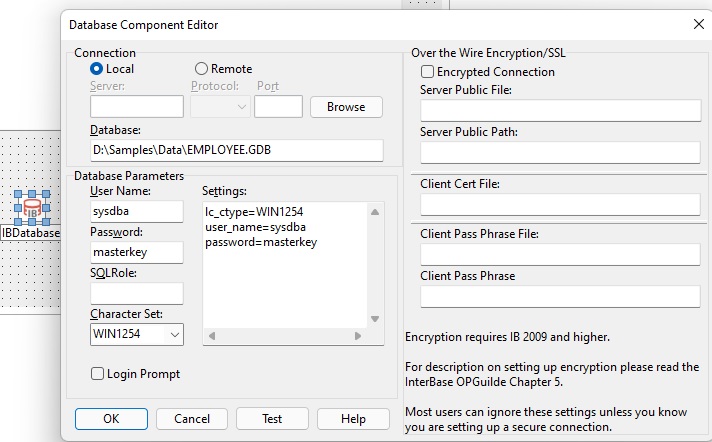Open Help for the database editor
This screenshot has height=442, width=712.
pos(353,419)
